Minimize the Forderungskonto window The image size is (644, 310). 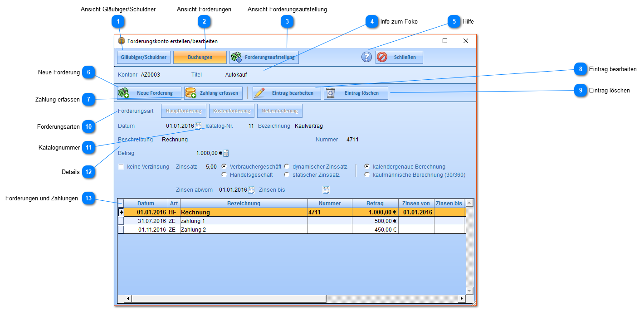point(424,41)
